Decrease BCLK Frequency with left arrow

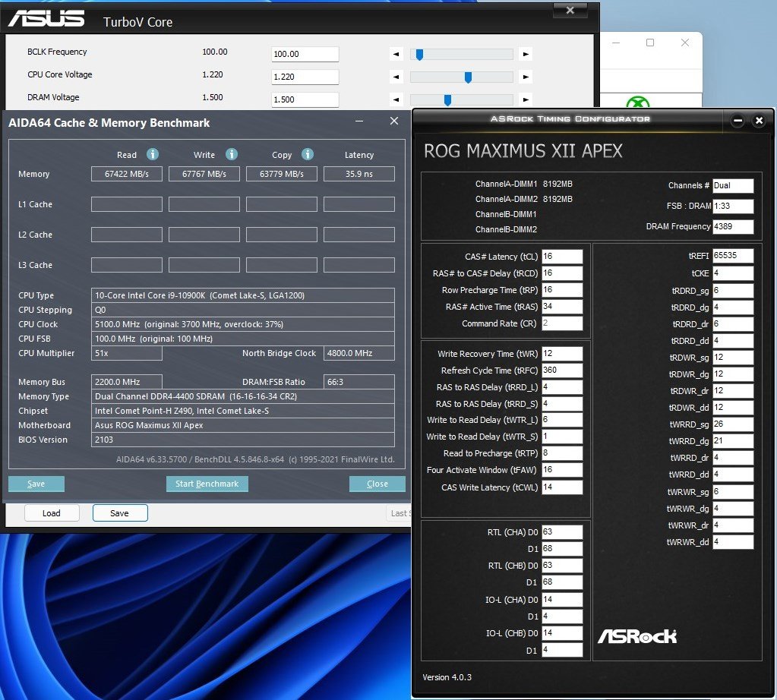pos(396,54)
